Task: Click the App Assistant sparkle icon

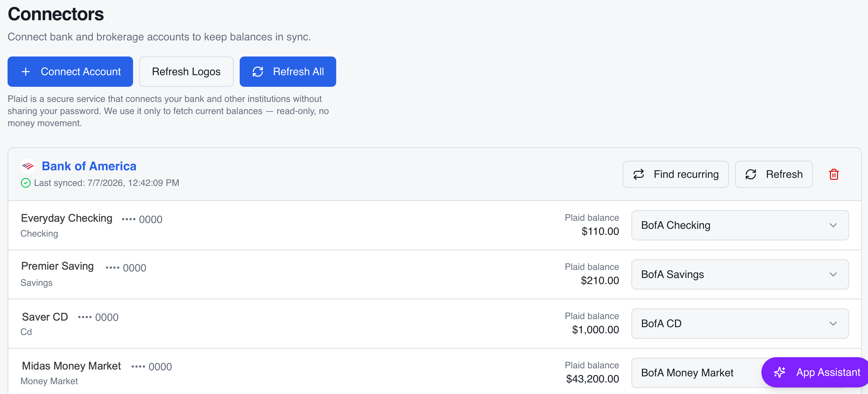Action: tap(780, 372)
